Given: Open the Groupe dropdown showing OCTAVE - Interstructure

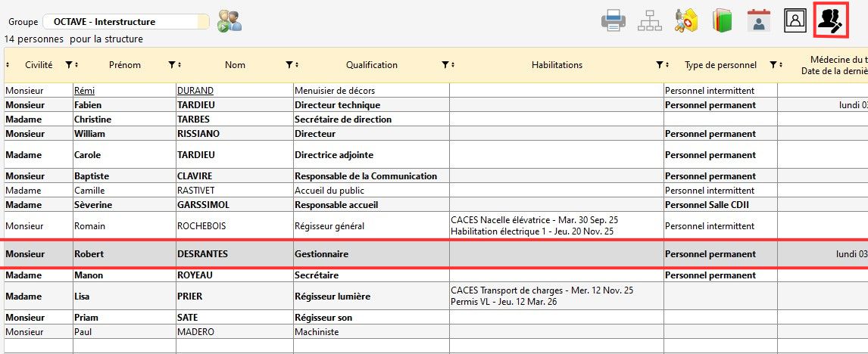Looking at the screenshot, I should [126, 22].
